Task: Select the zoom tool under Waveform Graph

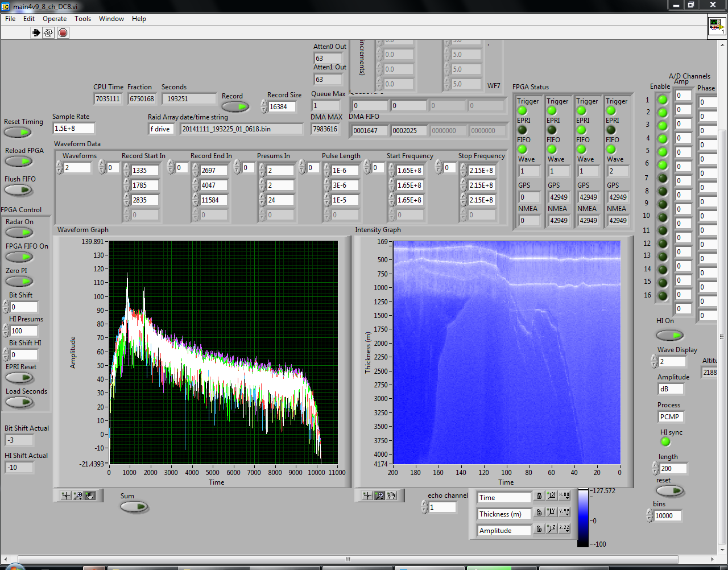Action: click(78, 495)
